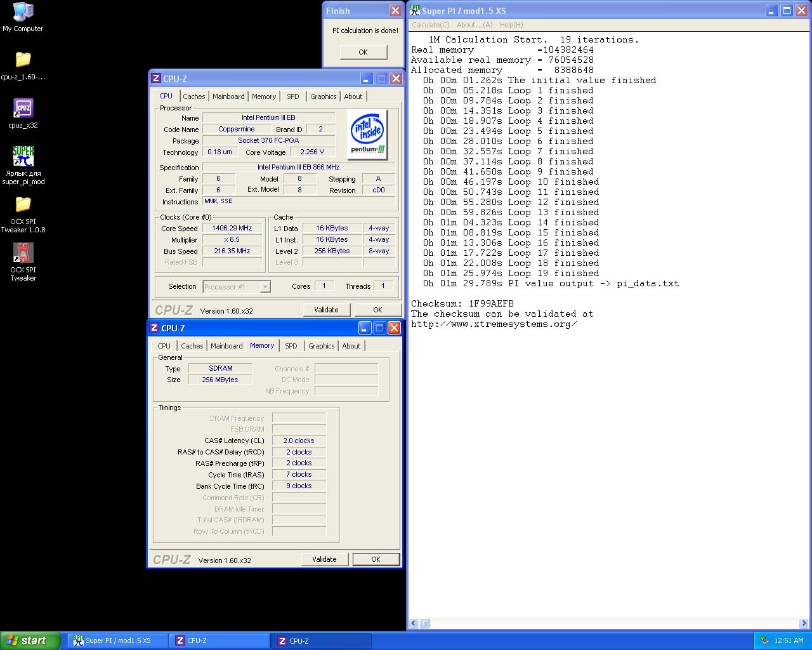
Task: Click OK in the Finish dialog
Action: click(363, 52)
